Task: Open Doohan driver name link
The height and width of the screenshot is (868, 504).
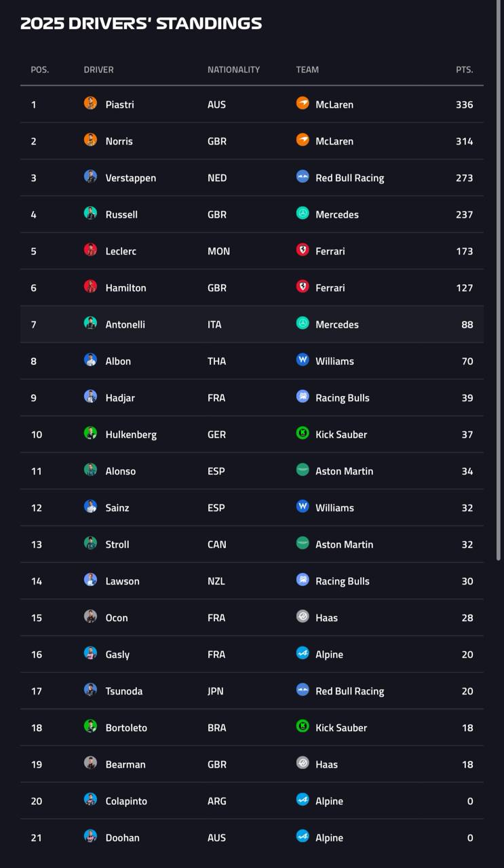Action: pyautogui.click(x=122, y=837)
